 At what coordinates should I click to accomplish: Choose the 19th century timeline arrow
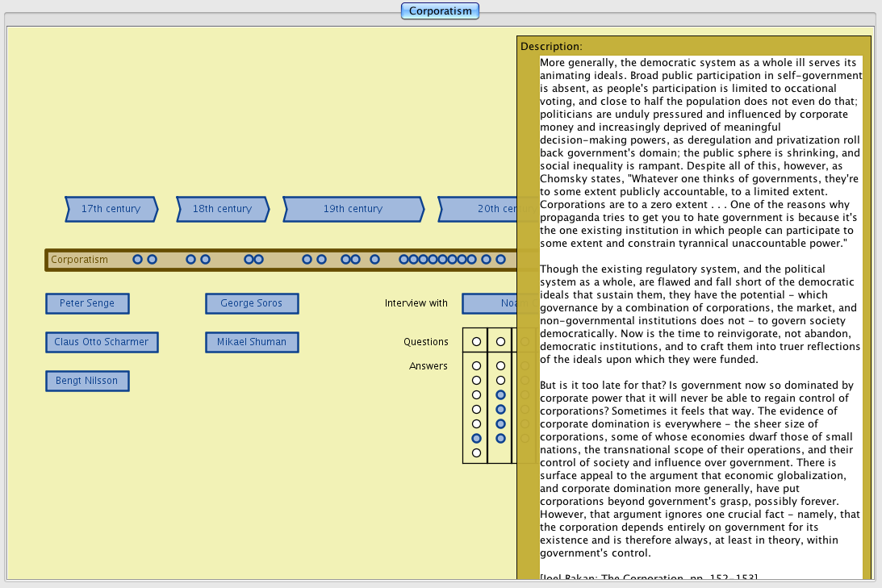(353, 209)
